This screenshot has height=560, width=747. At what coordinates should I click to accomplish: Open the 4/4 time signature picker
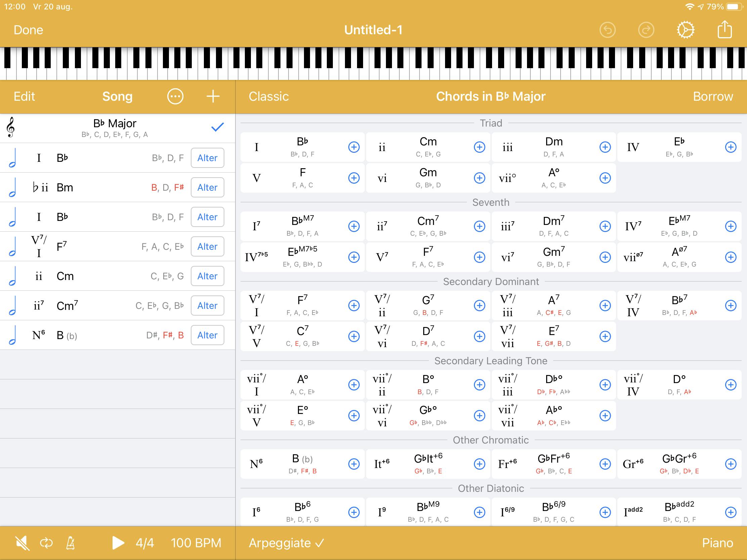(144, 543)
